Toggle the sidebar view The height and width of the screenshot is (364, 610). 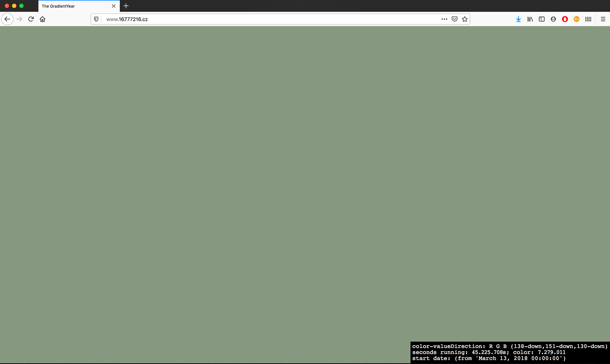(x=542, y=19)
